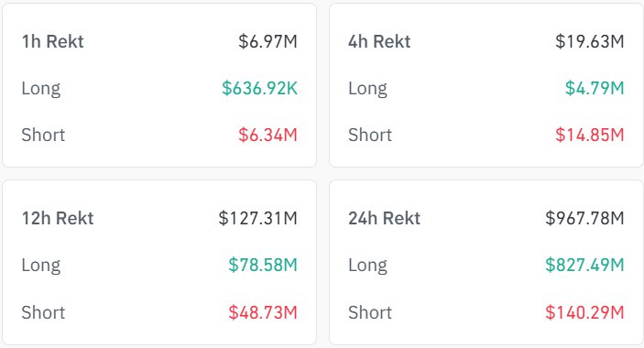Viewport: 644px width, 348px height.
Task: Click the 1h Long value $636.92K
Action: 259,88
